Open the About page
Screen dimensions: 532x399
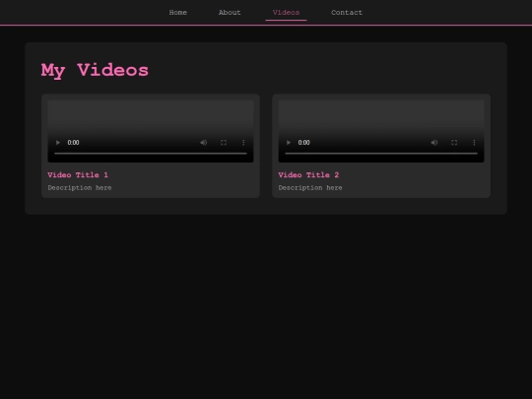pyautogui.click(x=230, y=13)
